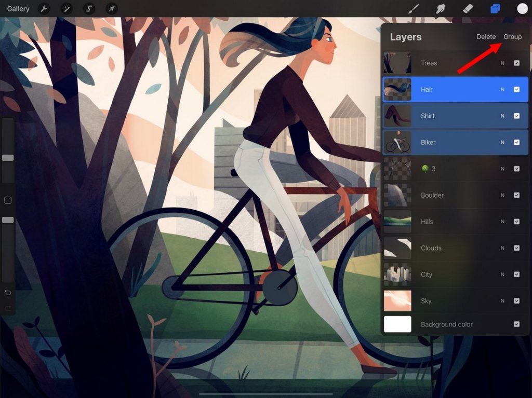
Task: Uncheck the Sky layer checkbox
Action: (x=516, y=300)
